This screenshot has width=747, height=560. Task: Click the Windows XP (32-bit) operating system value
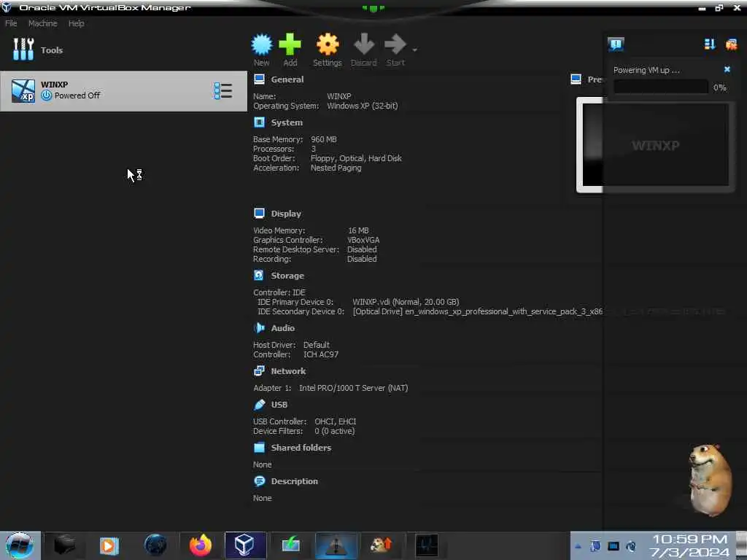(362, 106)
